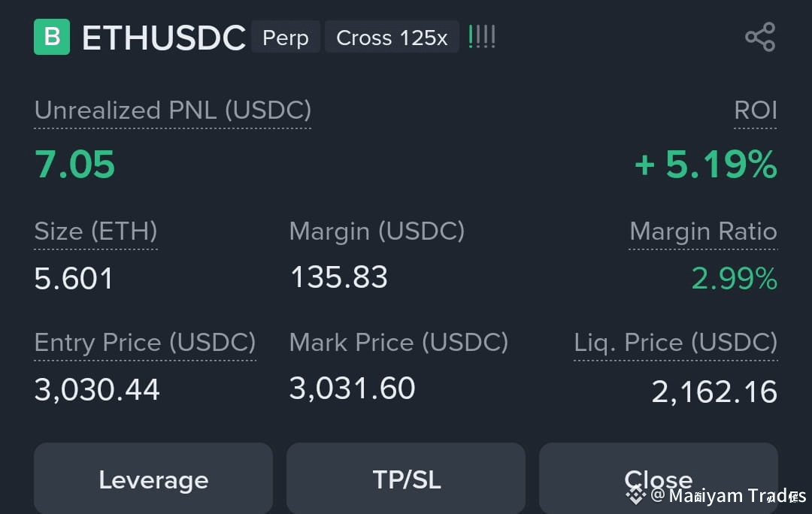The width and height of the screenshot is (812, 514).
Task: Tap the Liq. Price (USDC) label
Action: tap(676, 342)
